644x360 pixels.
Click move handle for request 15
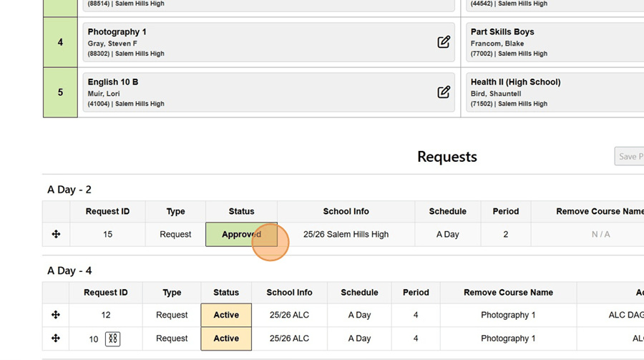(x=56, y=234)
